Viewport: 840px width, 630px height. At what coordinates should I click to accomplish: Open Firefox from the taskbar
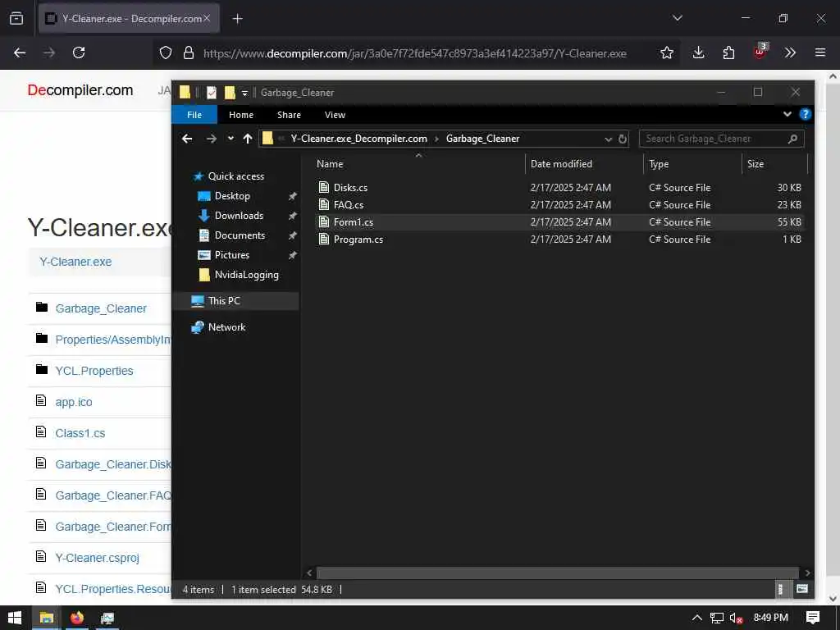77,618
